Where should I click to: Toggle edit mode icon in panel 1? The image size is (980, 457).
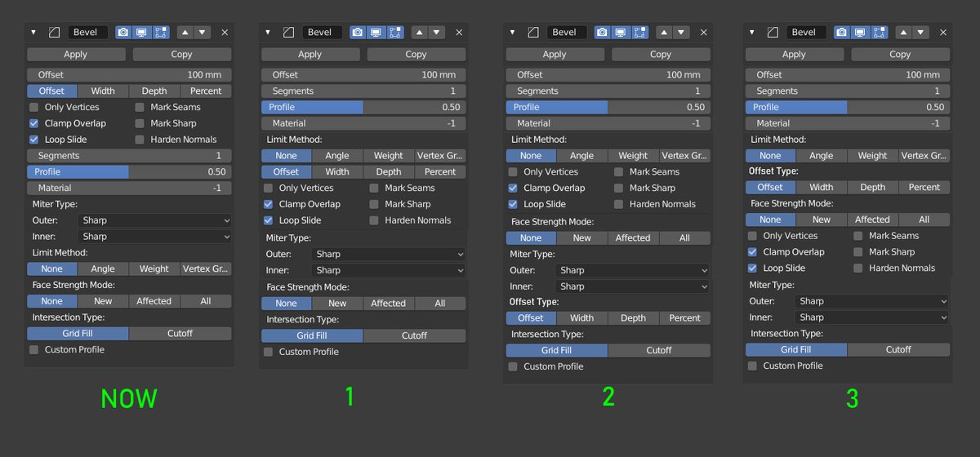tap(394, 33)
